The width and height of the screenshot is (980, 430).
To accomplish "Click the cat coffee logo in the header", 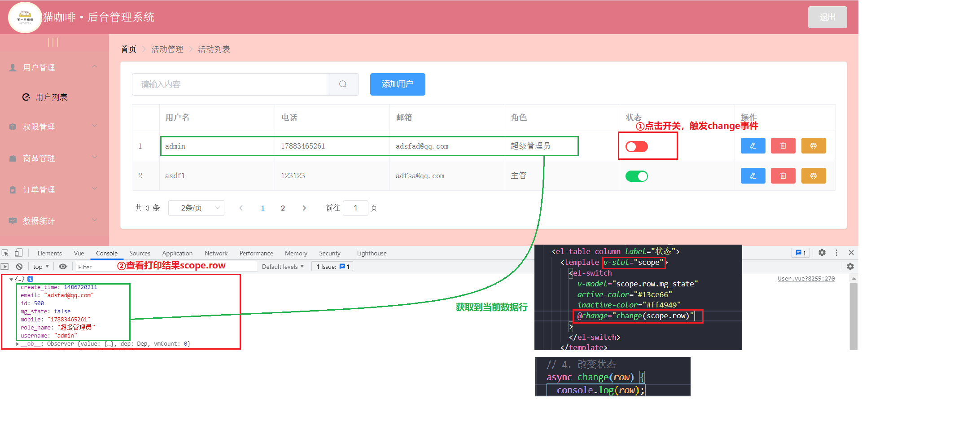I will click(x=25, y=17).
